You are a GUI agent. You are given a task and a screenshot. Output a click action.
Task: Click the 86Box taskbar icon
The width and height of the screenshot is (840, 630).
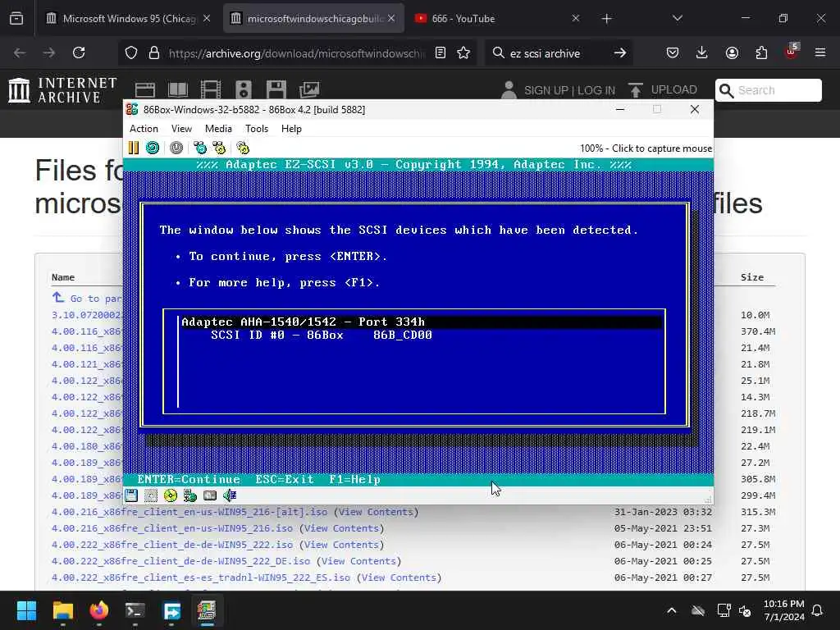click(x=207, y=610)
